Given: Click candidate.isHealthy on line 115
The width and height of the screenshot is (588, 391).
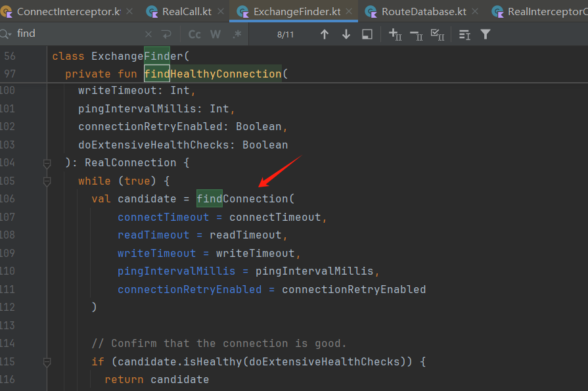Looking at the screenshot, I should click(x=179, y=361).
